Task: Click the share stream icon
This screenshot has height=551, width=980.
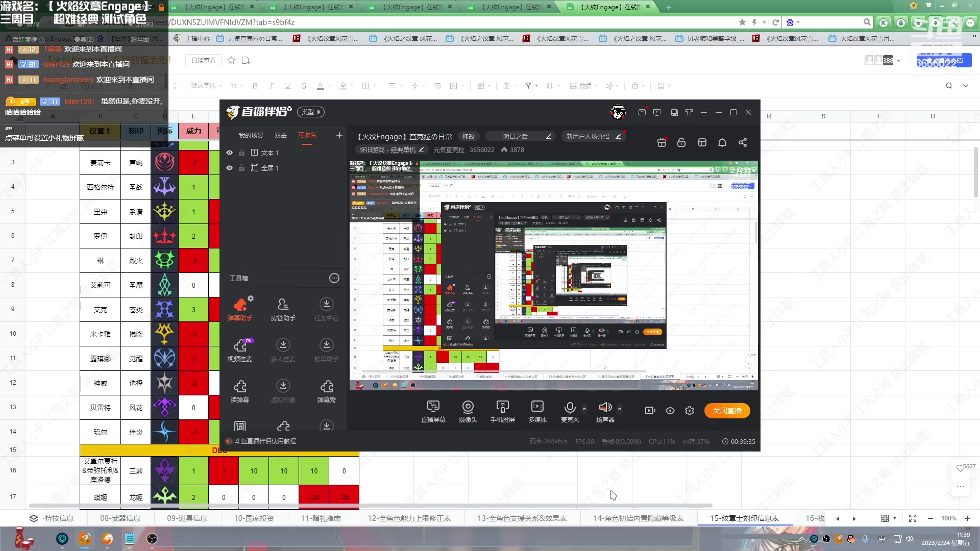Action: pos(743,142)
